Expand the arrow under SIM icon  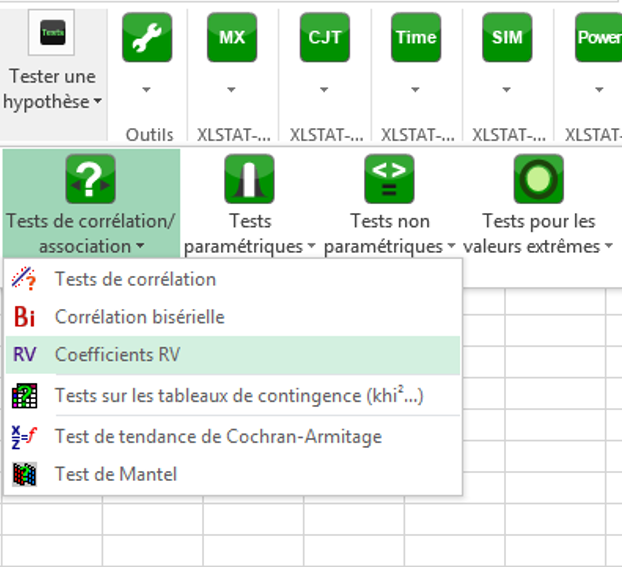point(507,90)
